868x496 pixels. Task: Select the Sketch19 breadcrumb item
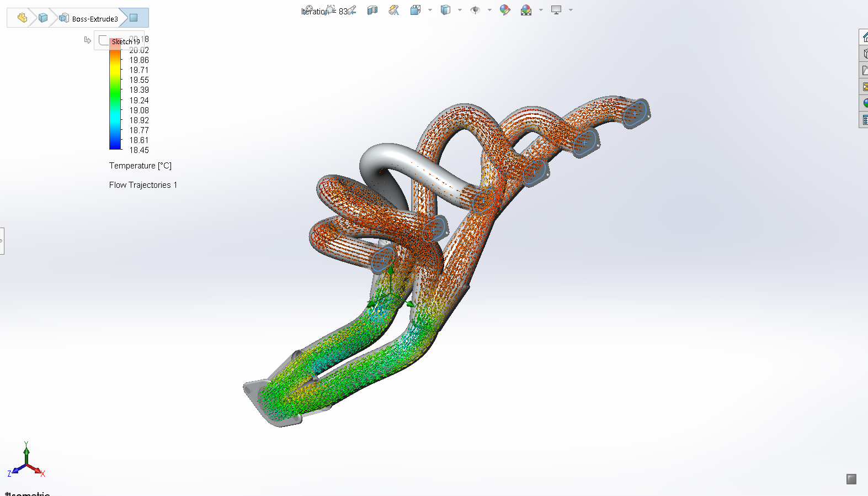coord(120,41)
